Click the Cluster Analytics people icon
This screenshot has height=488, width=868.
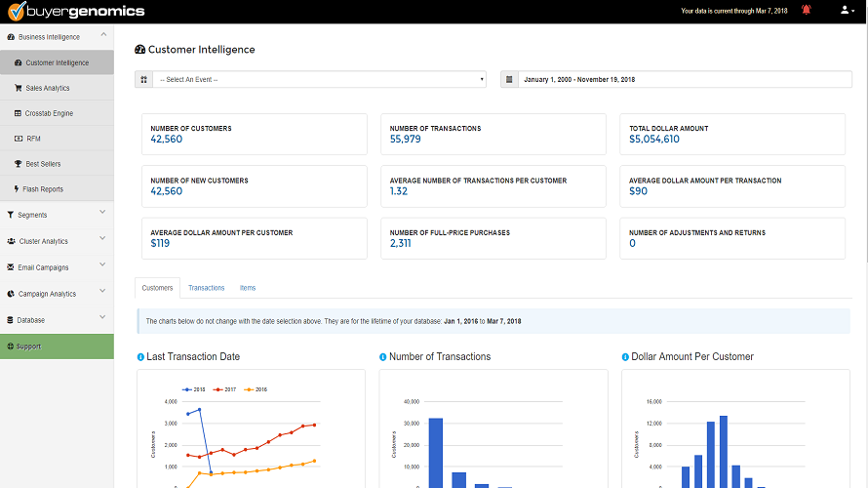[x=11, y=241]
